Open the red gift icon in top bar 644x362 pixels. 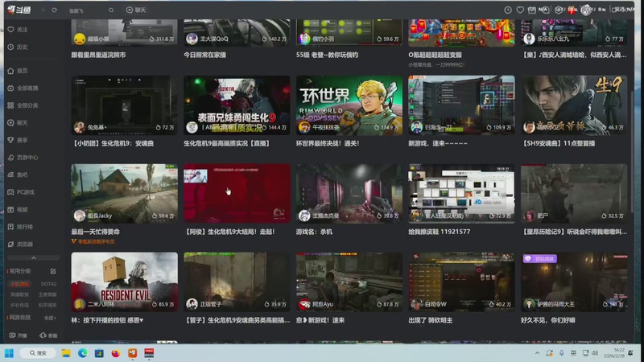coord(572,10)
